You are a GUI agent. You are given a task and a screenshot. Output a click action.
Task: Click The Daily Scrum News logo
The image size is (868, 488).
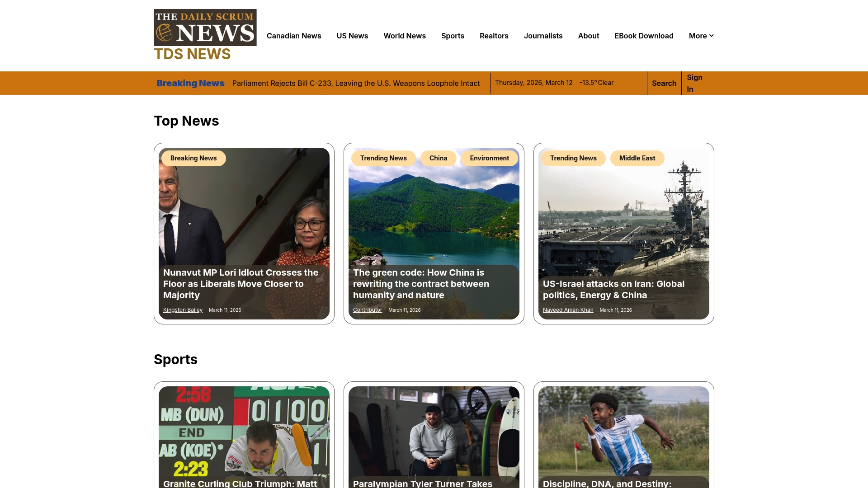tap(205, 28)
